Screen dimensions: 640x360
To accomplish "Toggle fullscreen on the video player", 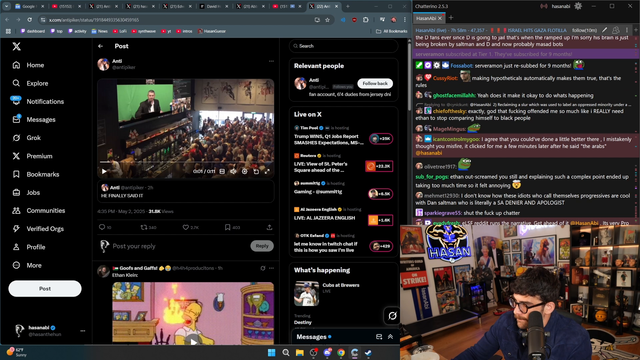I will click(x=267, y=171).
